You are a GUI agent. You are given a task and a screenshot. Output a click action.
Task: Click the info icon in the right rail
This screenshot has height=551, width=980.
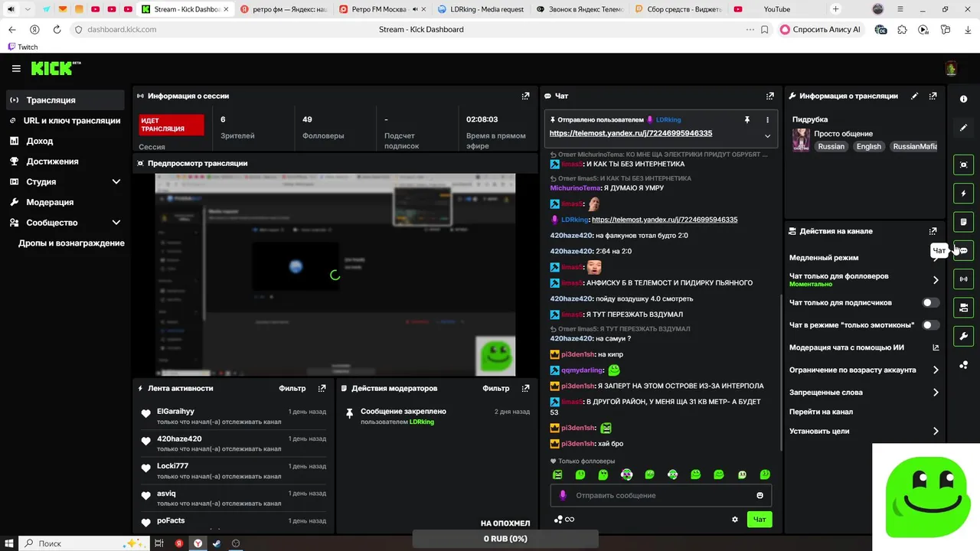click(963, 99)
